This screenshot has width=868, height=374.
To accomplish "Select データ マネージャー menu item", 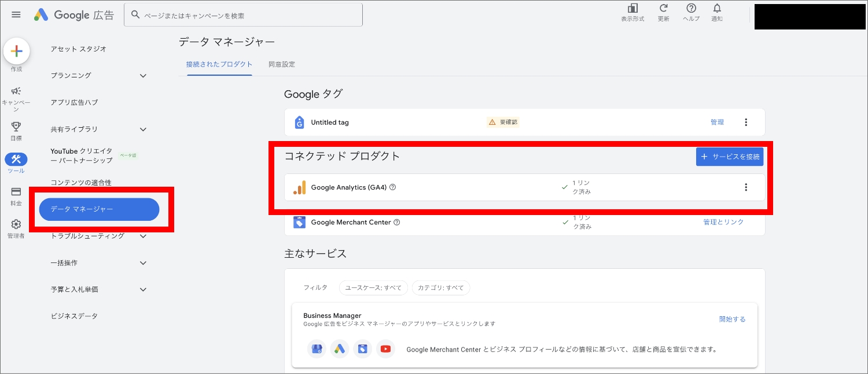I will tap(99, 209).
